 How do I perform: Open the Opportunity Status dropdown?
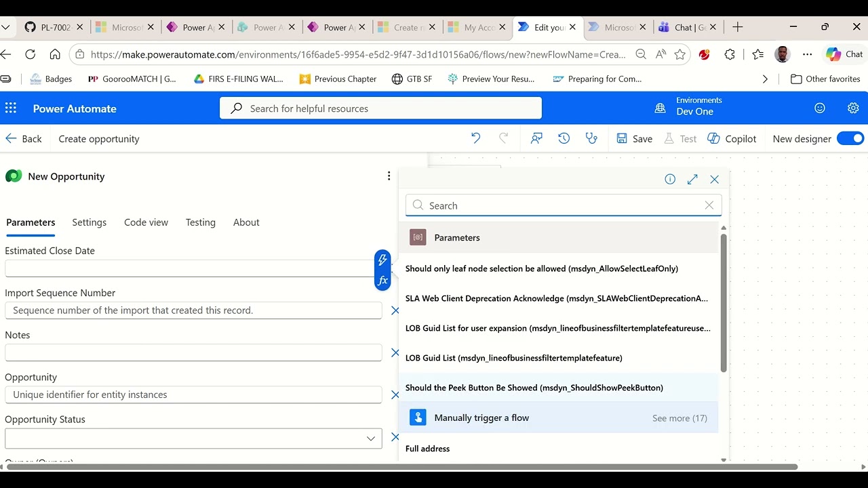pyautogui.click(x=193, y=438)
